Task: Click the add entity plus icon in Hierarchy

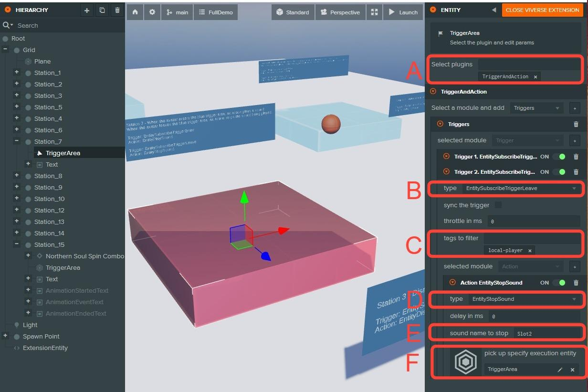Action: [x=86, y=10]
